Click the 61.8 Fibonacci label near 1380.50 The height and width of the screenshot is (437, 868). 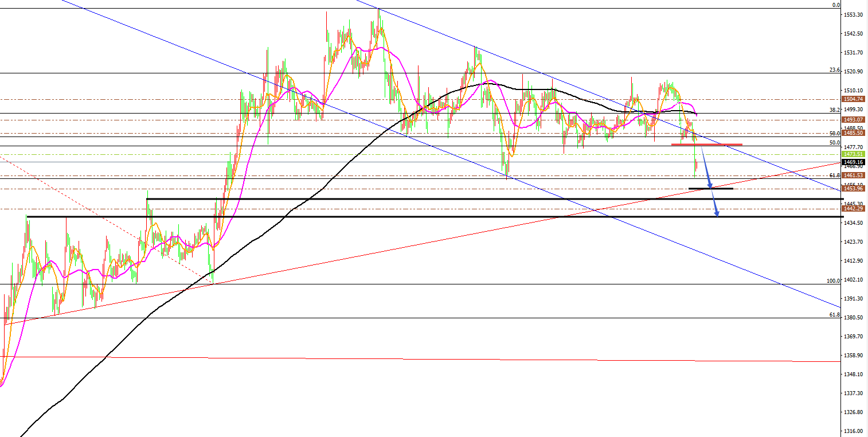click(x=835, y=315)
